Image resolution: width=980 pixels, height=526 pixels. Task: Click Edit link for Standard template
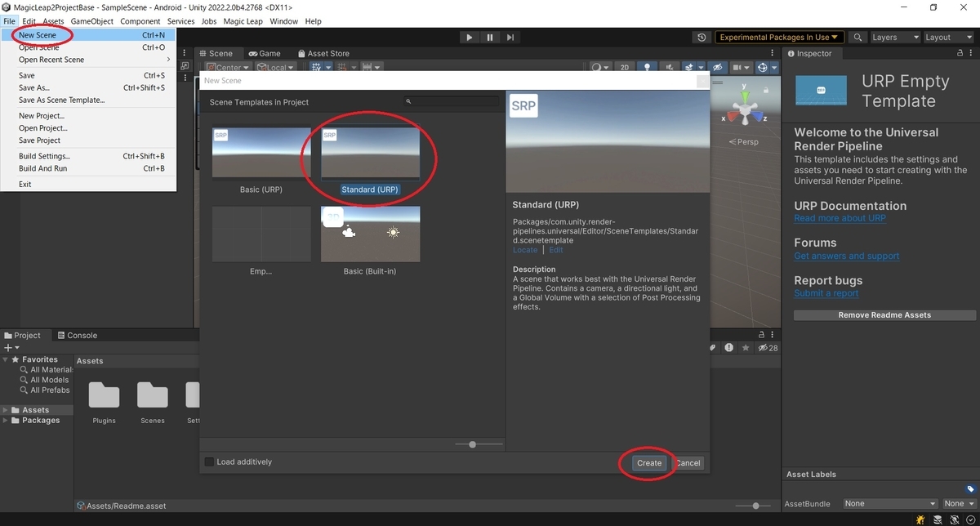[x=555, y=250]
